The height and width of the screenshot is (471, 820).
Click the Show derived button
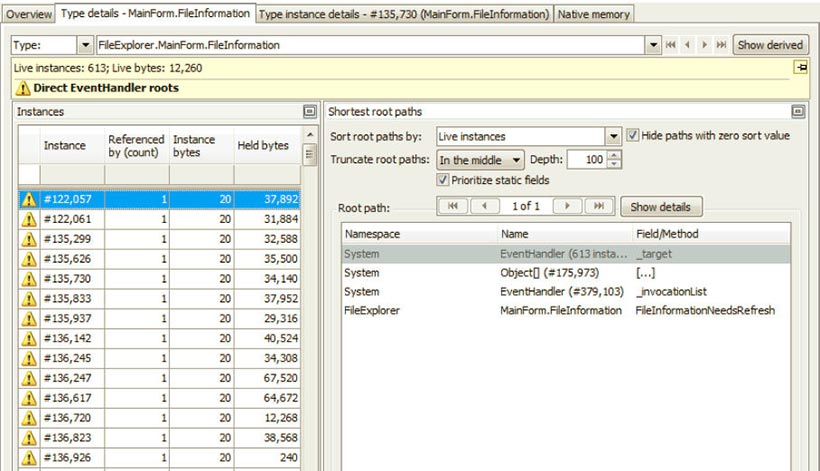[x=770, y=45]
